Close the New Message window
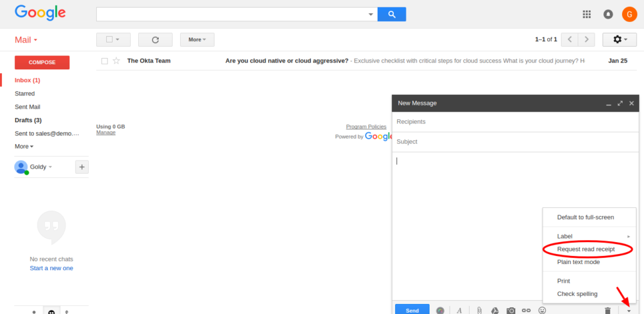The image size is (644, 314). click(631, 103)
